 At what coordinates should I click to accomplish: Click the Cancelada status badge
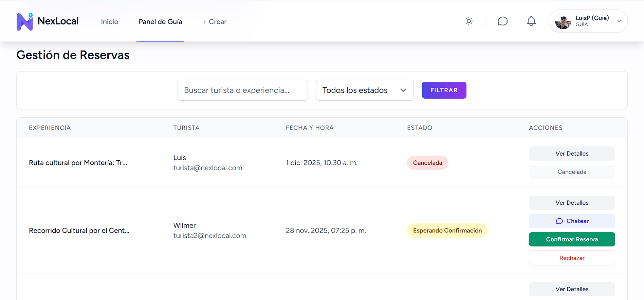427,163
